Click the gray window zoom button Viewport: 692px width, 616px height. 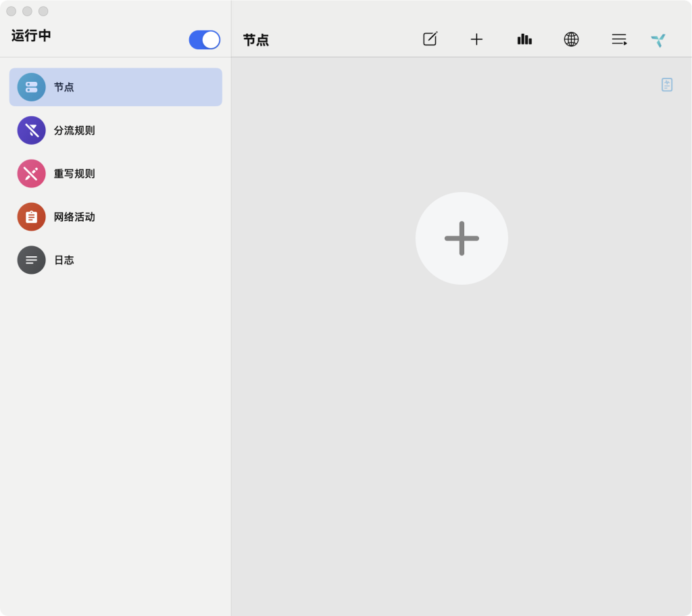click(x=43, y=11)
